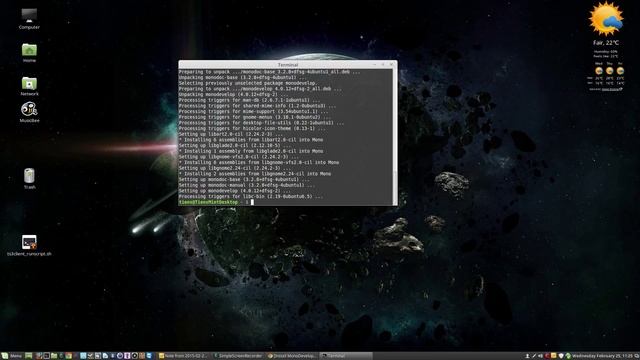
Task: Minimize the Terminal window
Action: pos(375,64)
